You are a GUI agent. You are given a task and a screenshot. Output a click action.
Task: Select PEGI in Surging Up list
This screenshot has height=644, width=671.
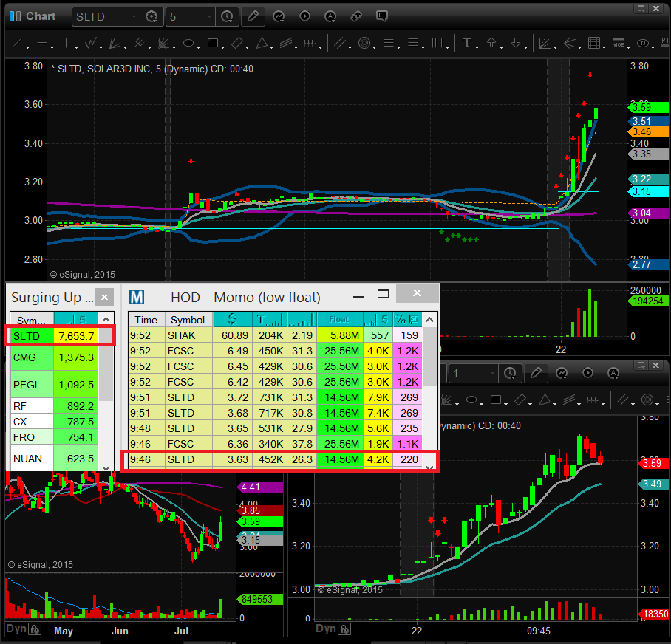pyautogui.click(x=54, y=385)
